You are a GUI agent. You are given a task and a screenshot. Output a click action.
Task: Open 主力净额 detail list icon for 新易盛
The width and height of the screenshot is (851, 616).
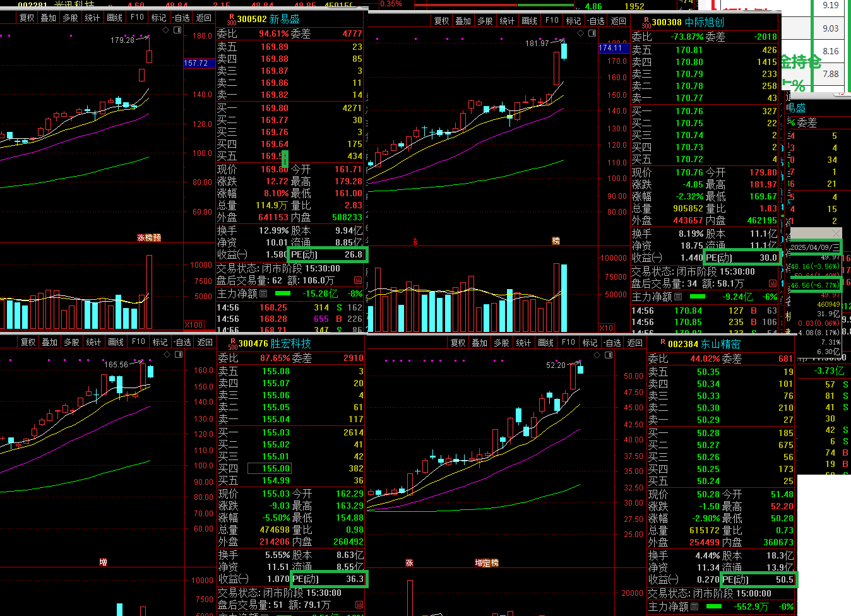(263, 293)
